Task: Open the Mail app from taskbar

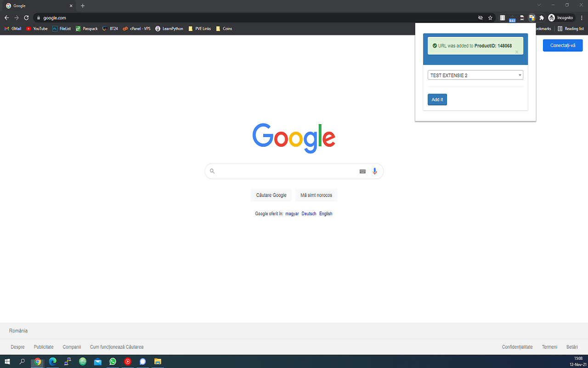Action: [97, 362]
